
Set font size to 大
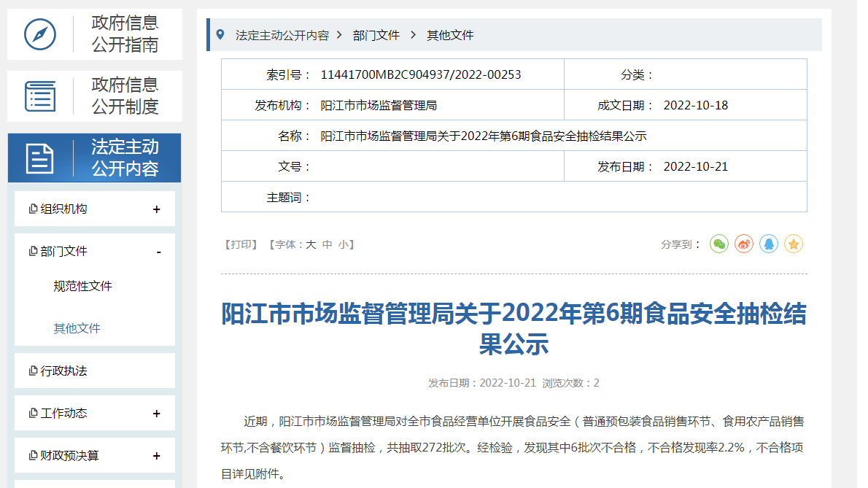[311, 244]
